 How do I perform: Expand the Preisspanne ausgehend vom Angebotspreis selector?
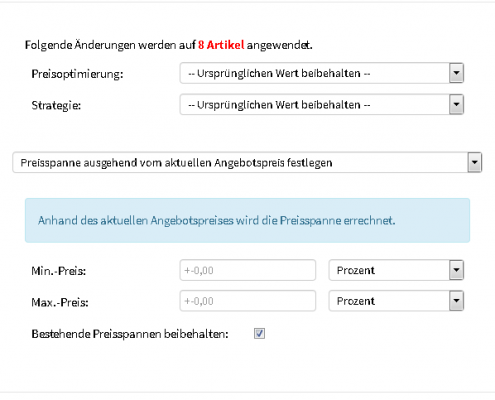click(x=247, y=163)
